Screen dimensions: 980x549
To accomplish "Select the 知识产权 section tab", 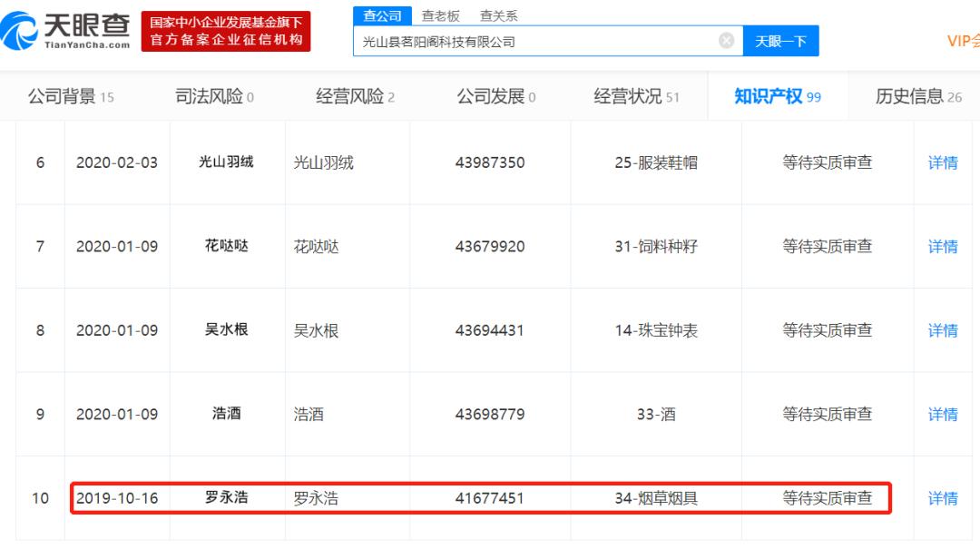I will [x=774, y=95].
